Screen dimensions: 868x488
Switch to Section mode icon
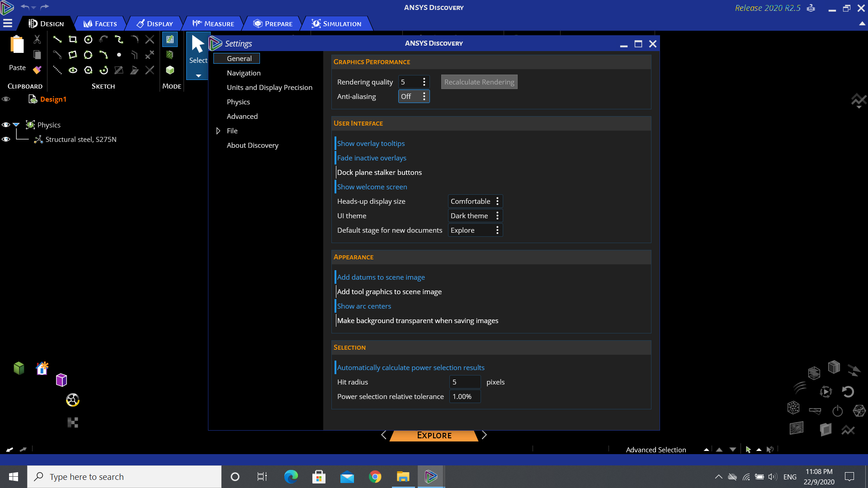click(170, 55)
